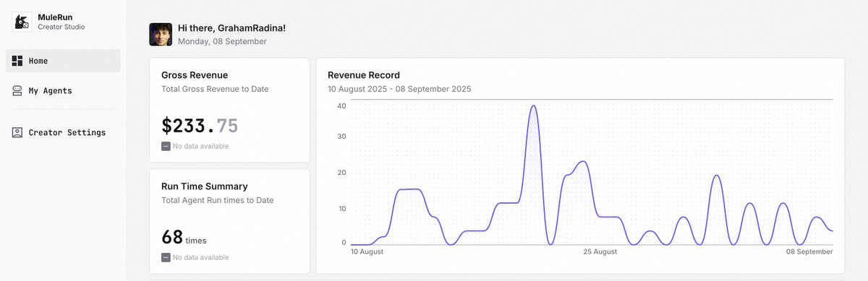Click the date range "10 August 2025 - 08 September 2025"

(399, 89)
